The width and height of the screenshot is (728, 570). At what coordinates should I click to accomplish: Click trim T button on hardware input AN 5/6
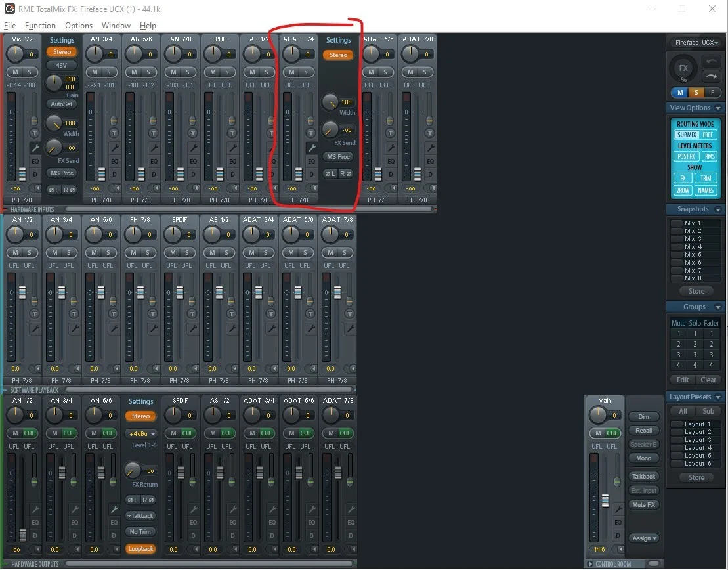[153, 133]
